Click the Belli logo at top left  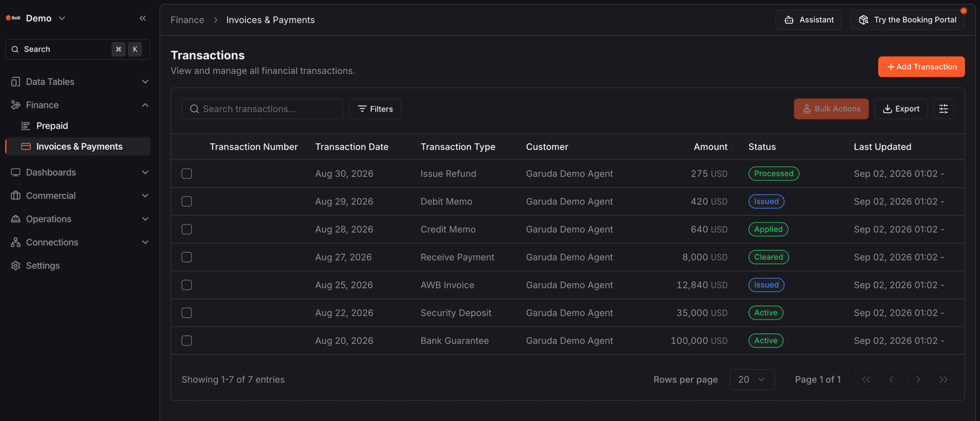pos(13,18)
